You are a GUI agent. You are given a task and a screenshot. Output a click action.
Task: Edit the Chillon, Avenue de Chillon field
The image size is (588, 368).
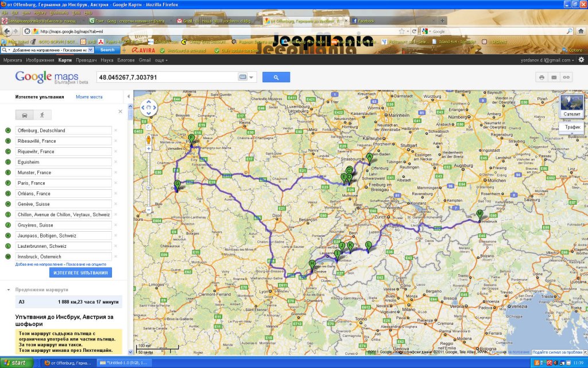[63, 214]
